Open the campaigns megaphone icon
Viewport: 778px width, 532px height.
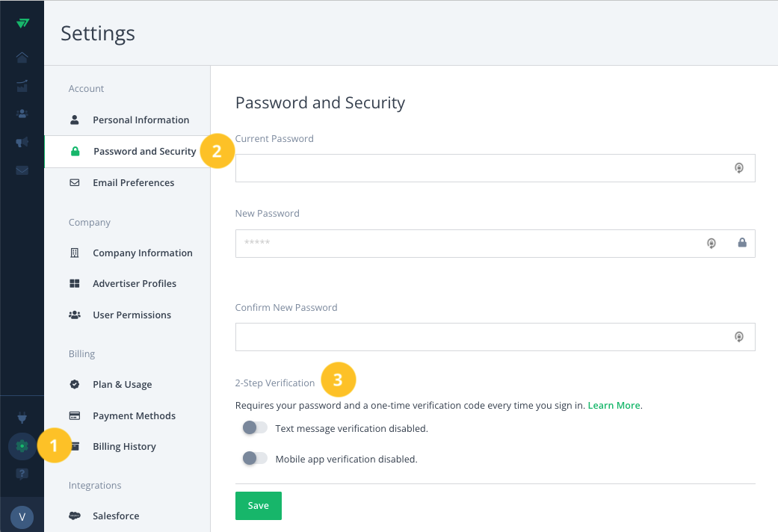22,143
